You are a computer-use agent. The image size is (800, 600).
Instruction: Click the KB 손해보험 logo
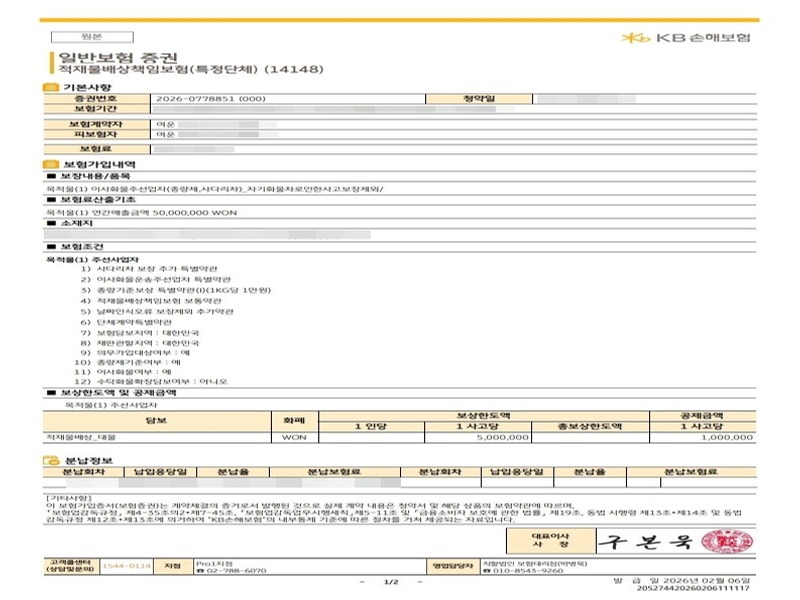tap(686, 38)
